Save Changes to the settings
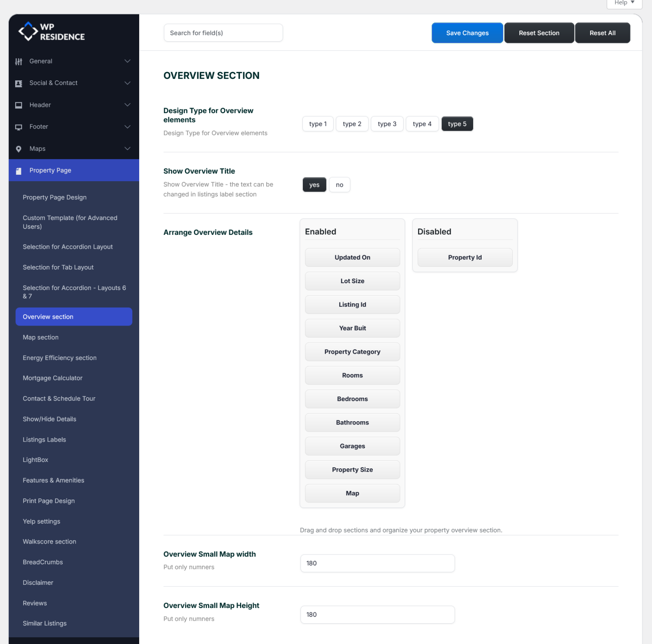 pyautogui.click(x=467, y=33)
